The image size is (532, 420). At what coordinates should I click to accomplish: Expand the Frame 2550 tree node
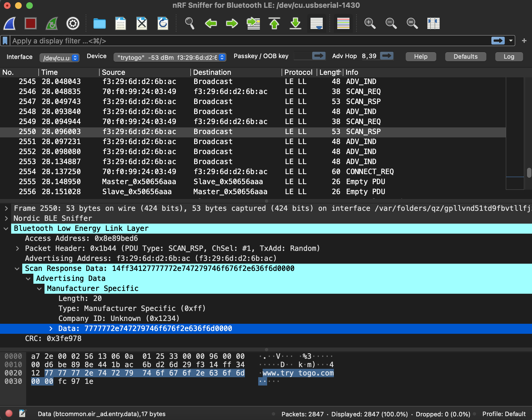[x=6, y=208]
